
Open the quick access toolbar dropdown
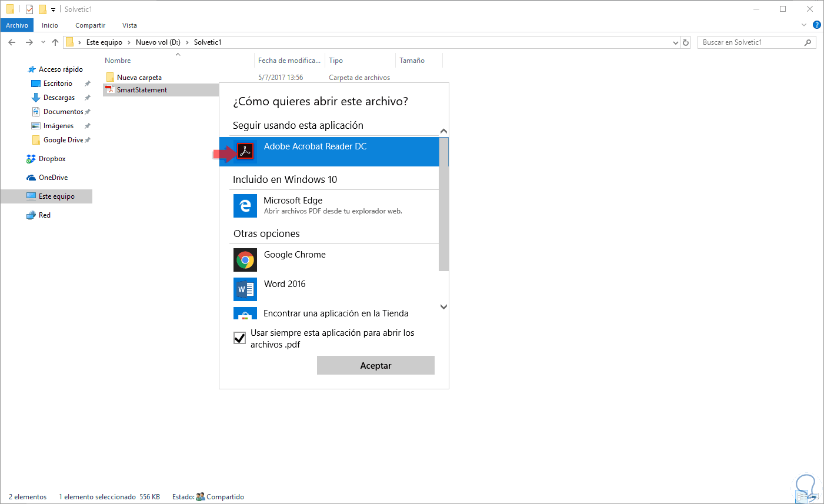(53, 9)
